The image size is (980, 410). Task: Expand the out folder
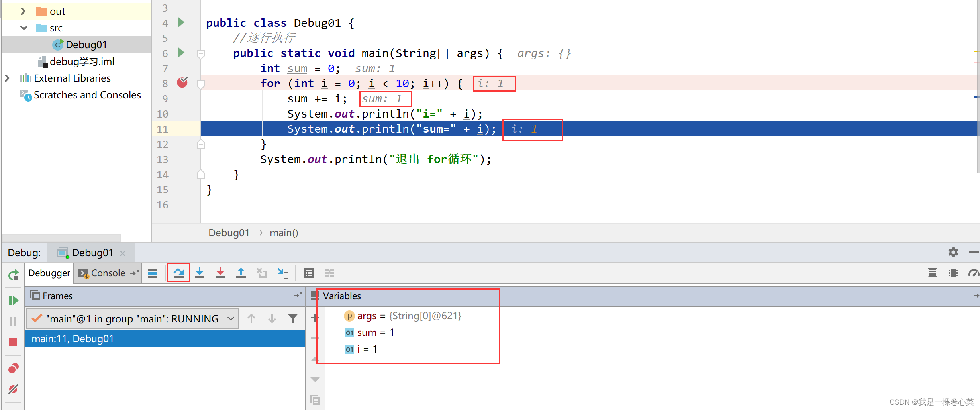pos(23,12)
